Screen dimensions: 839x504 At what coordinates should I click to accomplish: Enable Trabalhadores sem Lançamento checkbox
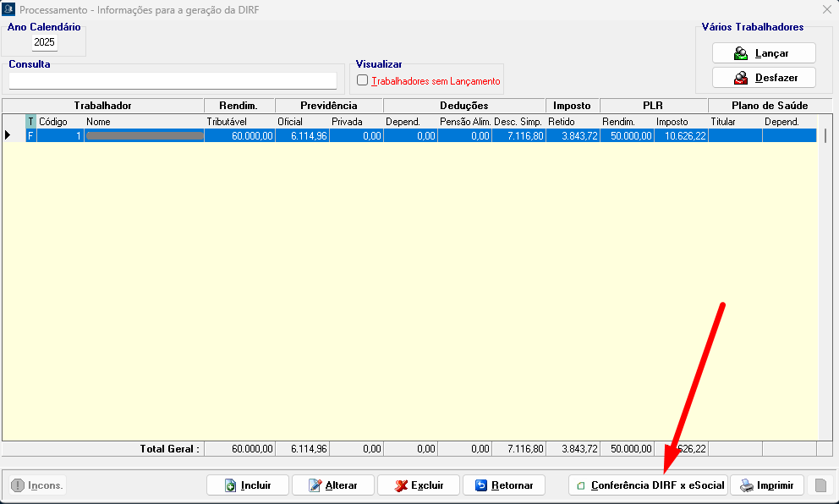[x=363, y=80]
